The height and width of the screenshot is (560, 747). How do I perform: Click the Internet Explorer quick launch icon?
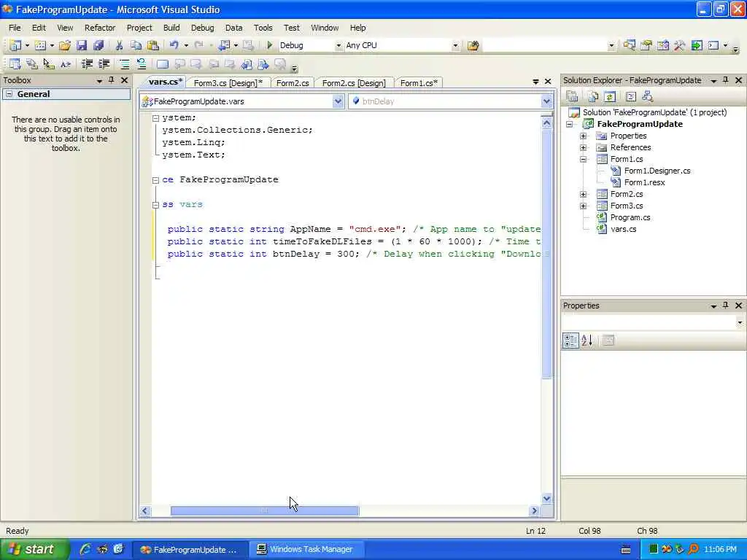tap(85, 549)
